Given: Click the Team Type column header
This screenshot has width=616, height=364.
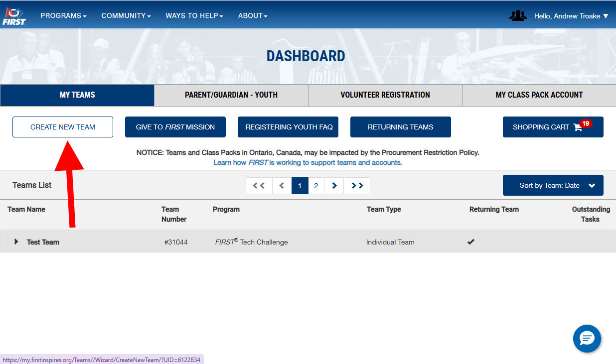Looking at the screenshot, I should tap(384, 209).
